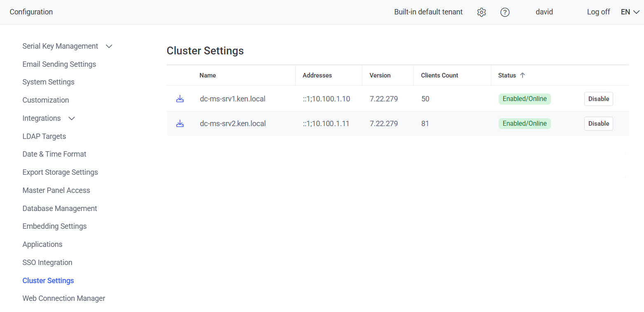Viewport: 644px width, 312px height.
Task: Open settings gear icon in header
Action: tap(481, 12)
